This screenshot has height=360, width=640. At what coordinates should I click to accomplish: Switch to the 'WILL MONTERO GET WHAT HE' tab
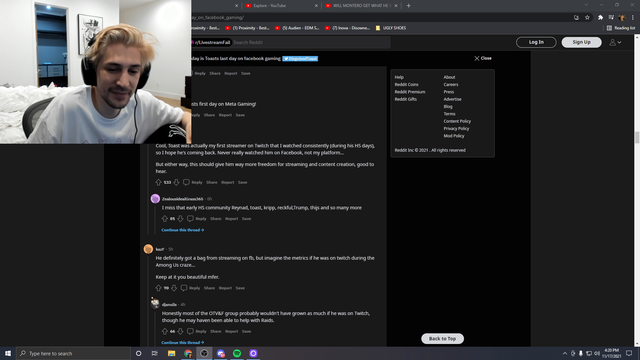coord(361,6)
